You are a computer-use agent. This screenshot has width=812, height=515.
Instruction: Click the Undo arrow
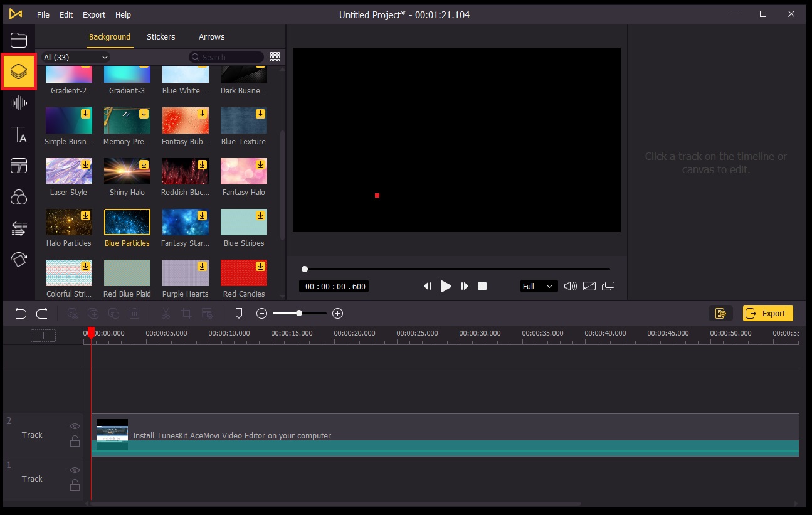click(19, 313)
